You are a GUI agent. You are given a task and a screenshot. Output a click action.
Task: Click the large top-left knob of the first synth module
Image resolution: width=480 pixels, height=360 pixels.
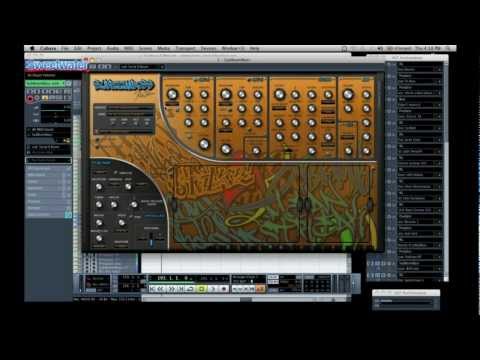tap(172, 94)
